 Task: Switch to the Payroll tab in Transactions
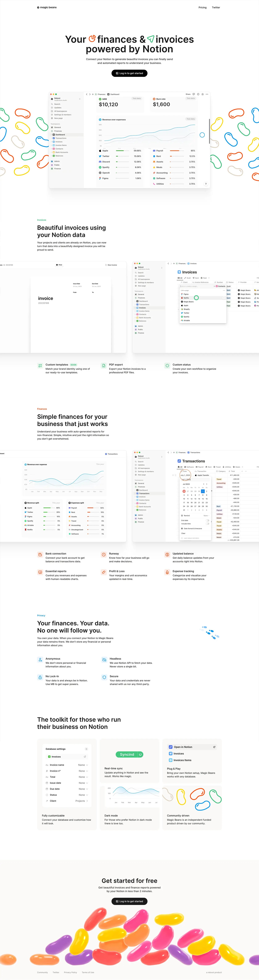click(x=200, y=467)
